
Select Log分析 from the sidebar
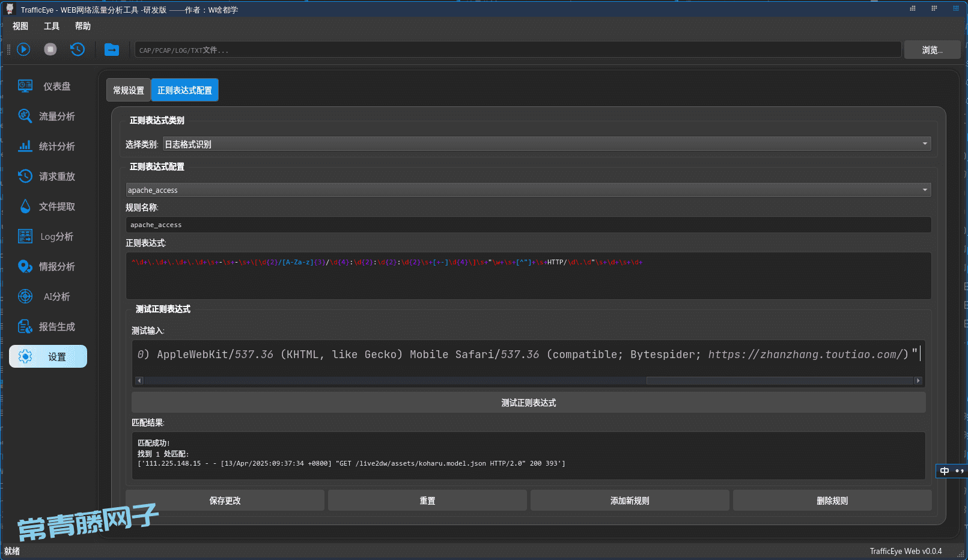48,237
